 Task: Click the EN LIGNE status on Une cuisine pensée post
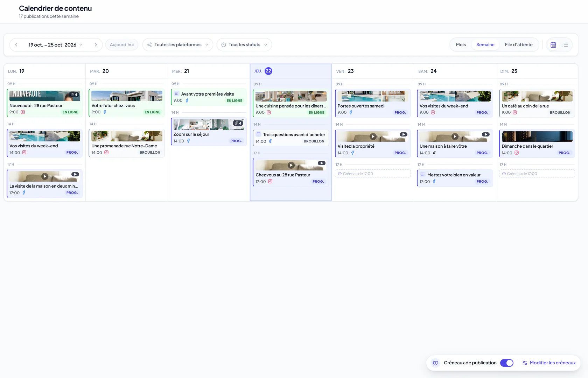point(316,113)
